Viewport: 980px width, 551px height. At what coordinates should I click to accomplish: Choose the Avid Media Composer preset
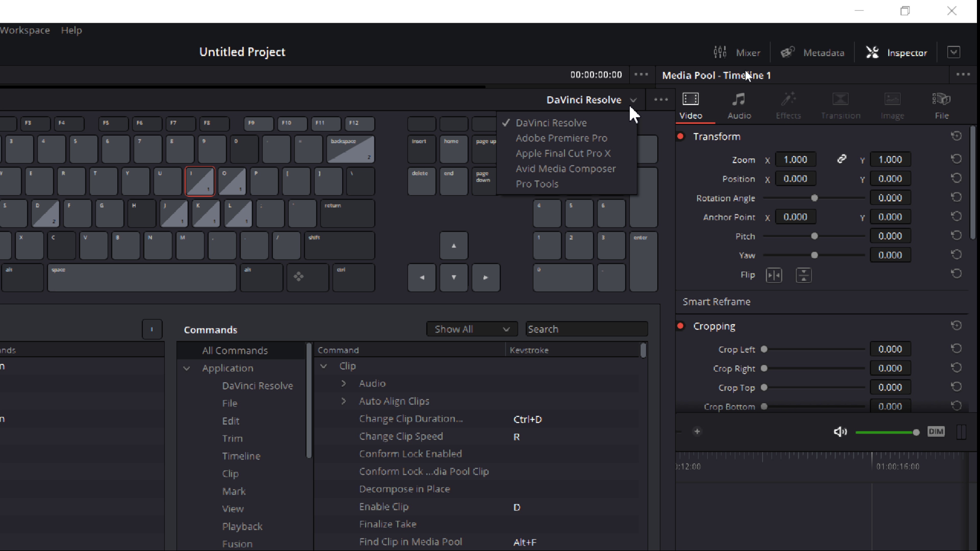tap(565, 168)
